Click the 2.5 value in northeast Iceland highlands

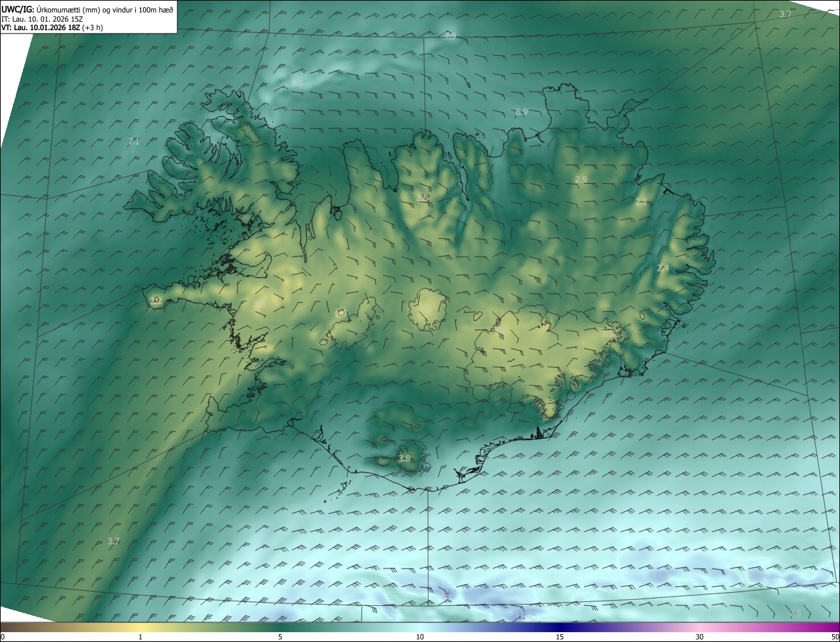click(x=641, y=202)
